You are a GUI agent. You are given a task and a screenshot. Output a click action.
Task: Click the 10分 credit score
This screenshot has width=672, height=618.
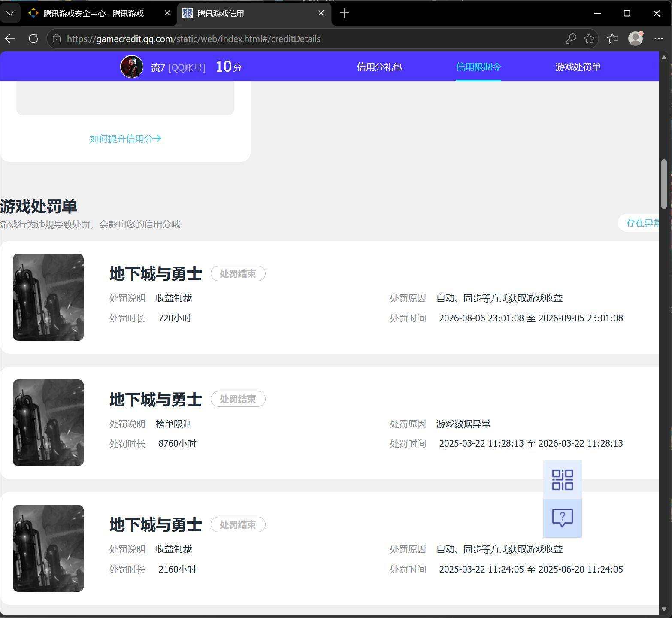(x=229, y=67)
